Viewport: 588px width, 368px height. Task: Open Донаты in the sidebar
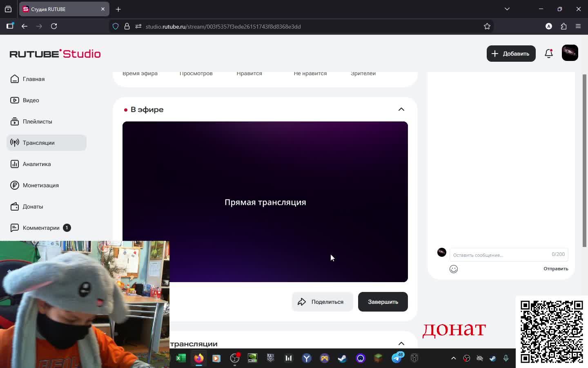pyautogui.click(x=47, y=206)
